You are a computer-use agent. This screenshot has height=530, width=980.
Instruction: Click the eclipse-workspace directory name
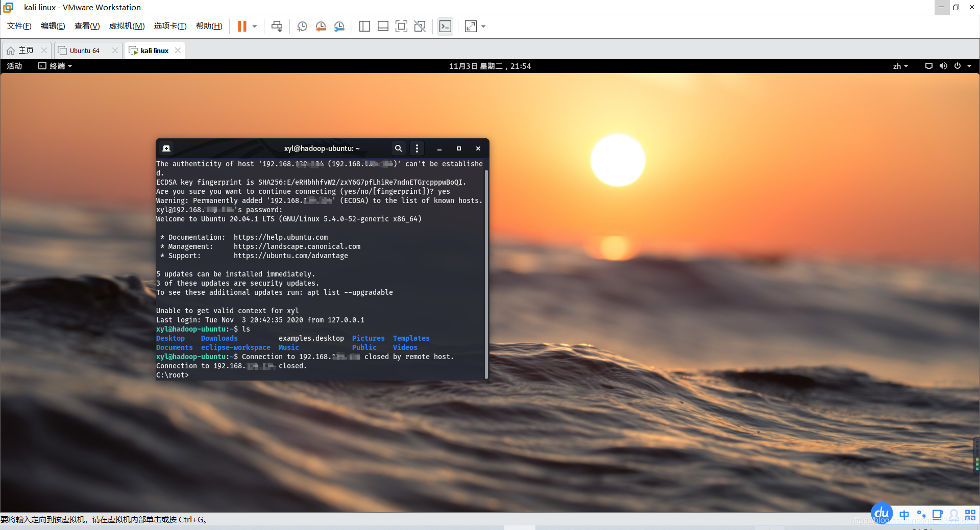point(236,348)
